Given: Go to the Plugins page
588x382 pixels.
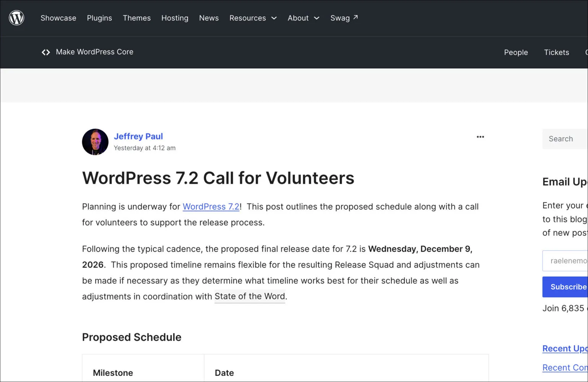Looking at the screenshot, I should (99, 18).
